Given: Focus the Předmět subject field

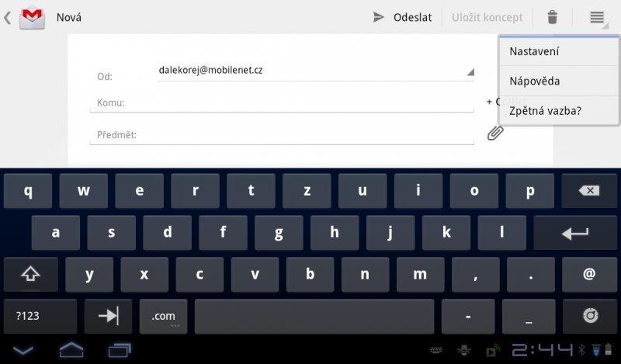Looking at the screenshot, I should point(282,135).
